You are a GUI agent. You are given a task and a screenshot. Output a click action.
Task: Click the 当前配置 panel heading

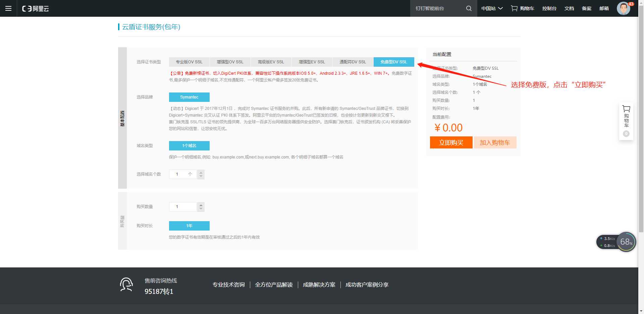pyautogui.click(x=442, y=54)
